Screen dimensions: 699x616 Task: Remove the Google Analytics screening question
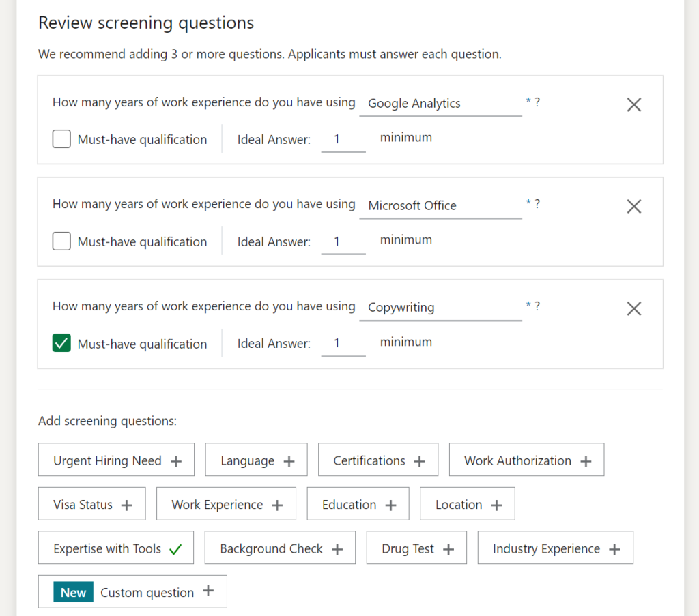633,104
